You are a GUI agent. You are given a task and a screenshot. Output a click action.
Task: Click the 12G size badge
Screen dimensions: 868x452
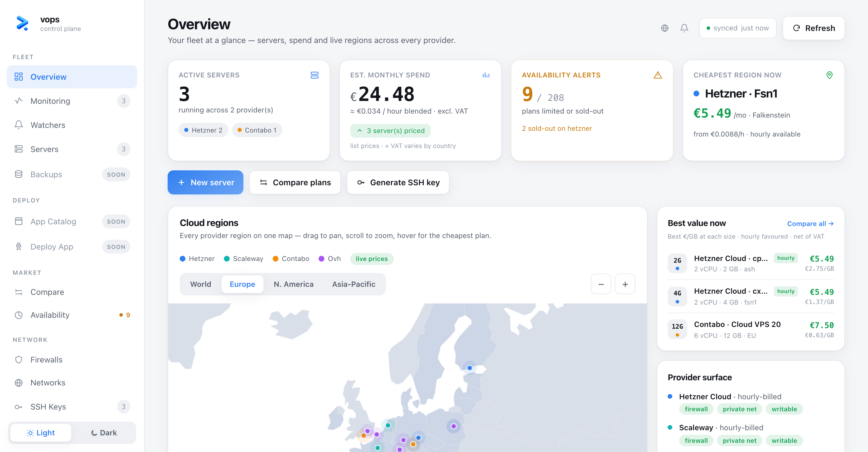pos(677,329)
